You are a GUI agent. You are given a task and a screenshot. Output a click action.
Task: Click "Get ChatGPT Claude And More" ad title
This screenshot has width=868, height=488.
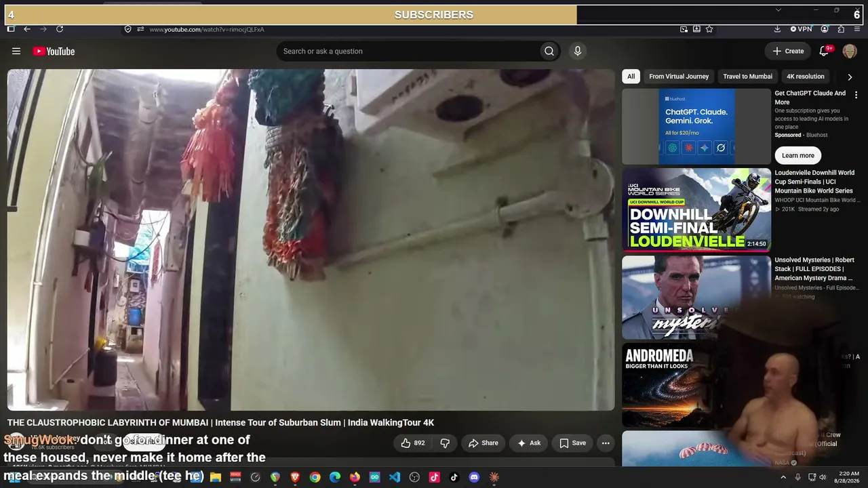point(810,98)
